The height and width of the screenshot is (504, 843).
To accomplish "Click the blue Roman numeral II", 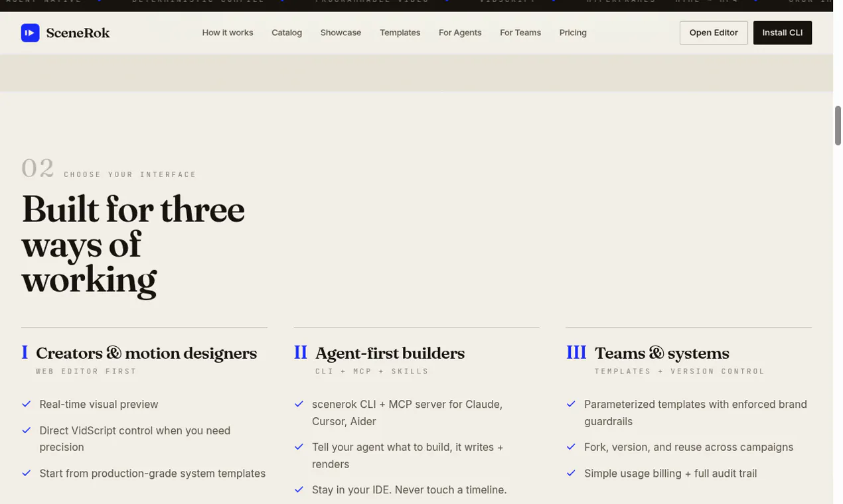I will point(301,353).
